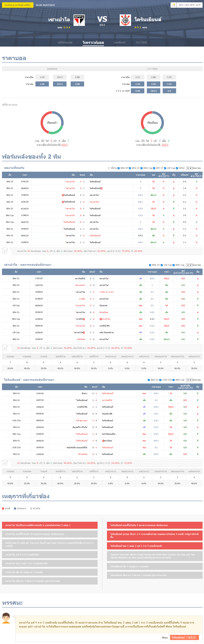Image resolution: width=204 pixels, height=644 pixels.
Task: Click the yellow league label at page top
Action: coord(17,5)
